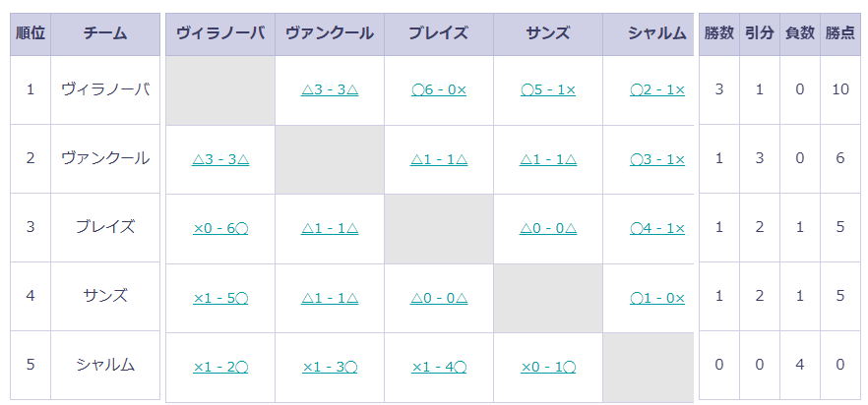868x405 pixels.
Task: Click the 順位 column header
Action: tap(31, 33)
